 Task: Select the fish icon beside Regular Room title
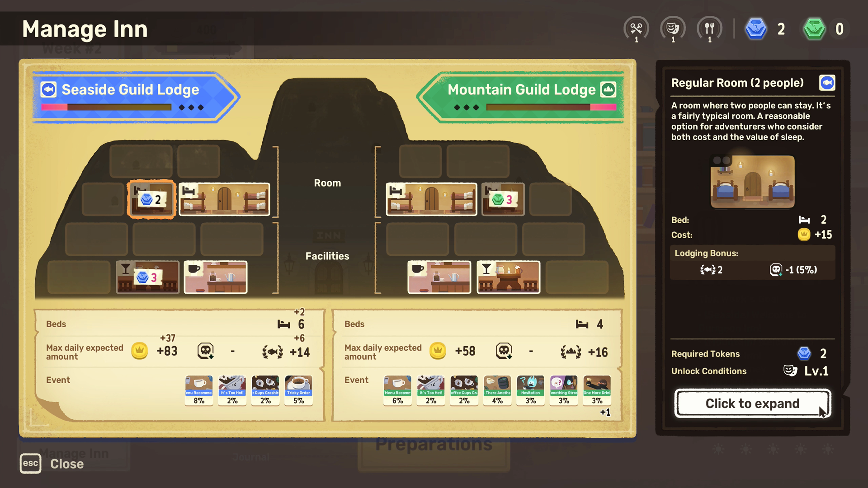click(828, 83)
